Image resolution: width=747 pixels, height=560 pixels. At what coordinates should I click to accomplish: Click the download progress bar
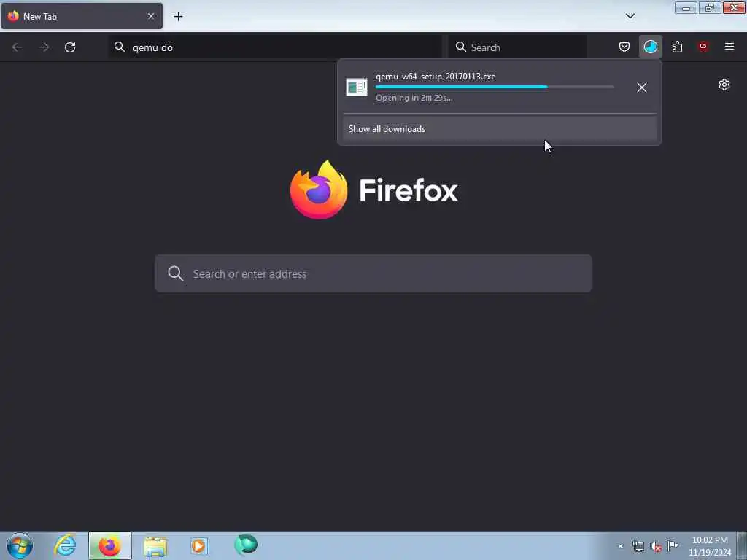[495, 87]
